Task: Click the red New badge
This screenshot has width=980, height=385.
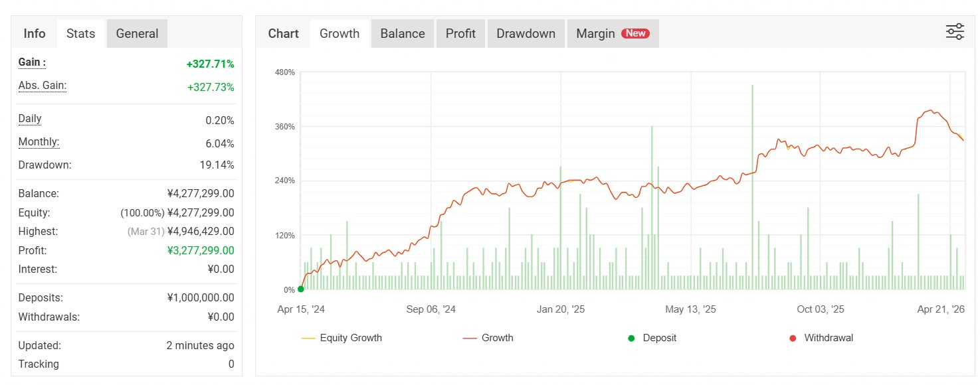Action: pyautogui.click(x=635, y=33)
